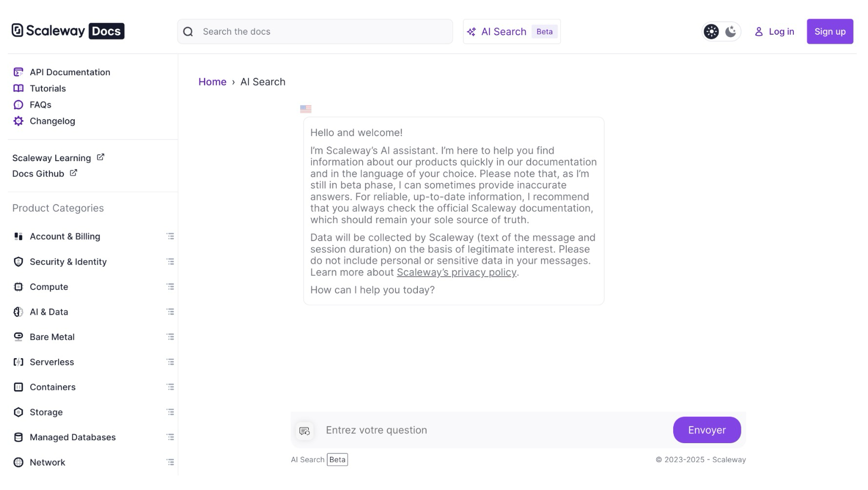Click the FAQs speech bubble icon
Screen dimensions: 868x490
pos(19,105)
